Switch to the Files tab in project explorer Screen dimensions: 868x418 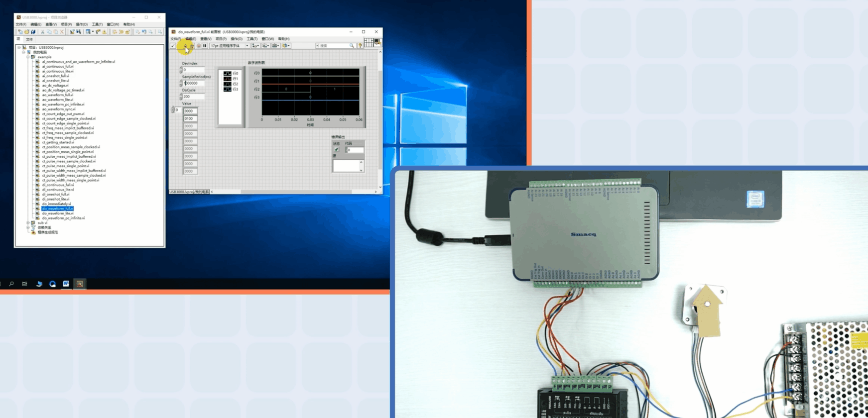click(x=29, y=39)
